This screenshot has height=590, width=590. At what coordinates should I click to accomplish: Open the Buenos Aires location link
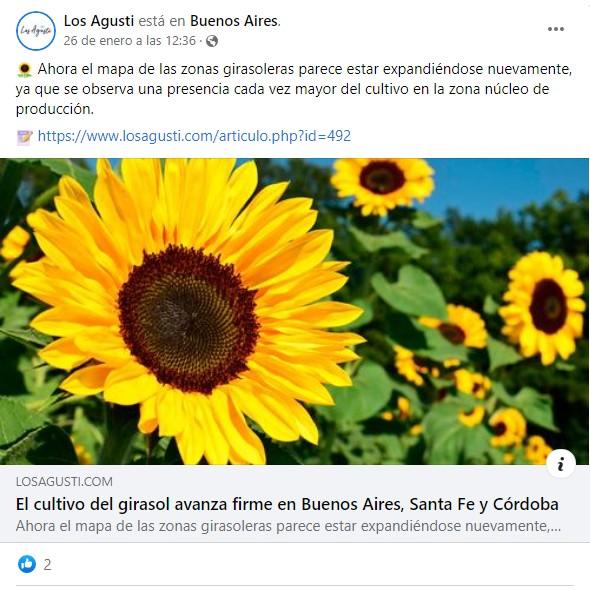point(234,21)
